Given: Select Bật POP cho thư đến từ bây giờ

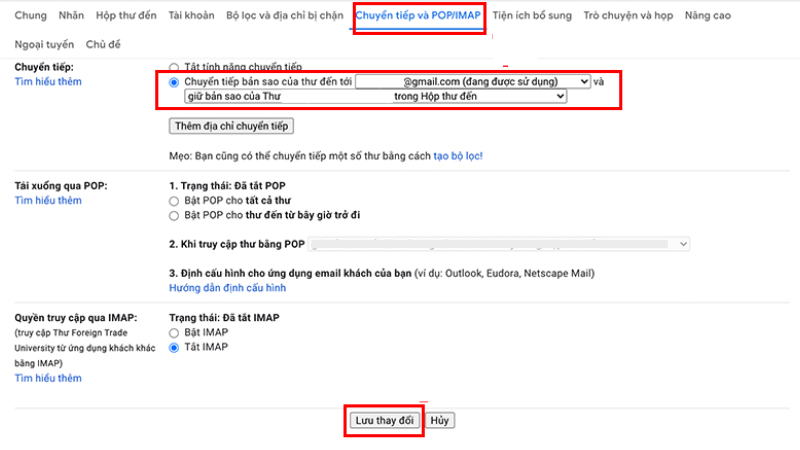Looking at the screenshot, I should 174,216.
